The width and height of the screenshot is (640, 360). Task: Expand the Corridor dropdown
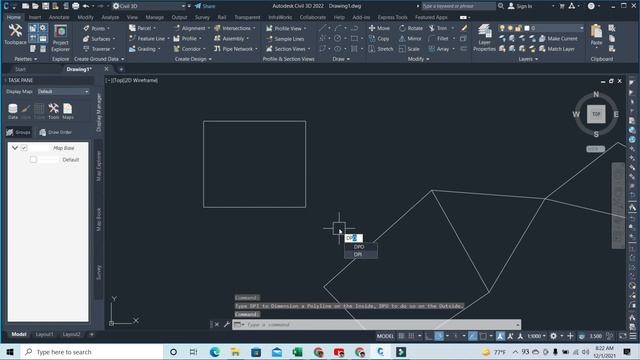204,49
